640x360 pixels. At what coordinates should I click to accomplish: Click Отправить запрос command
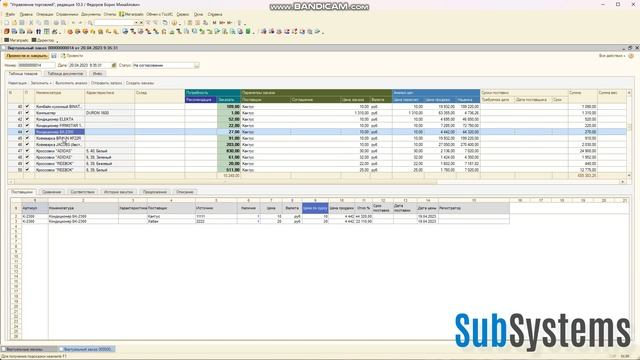pos(107,83)
